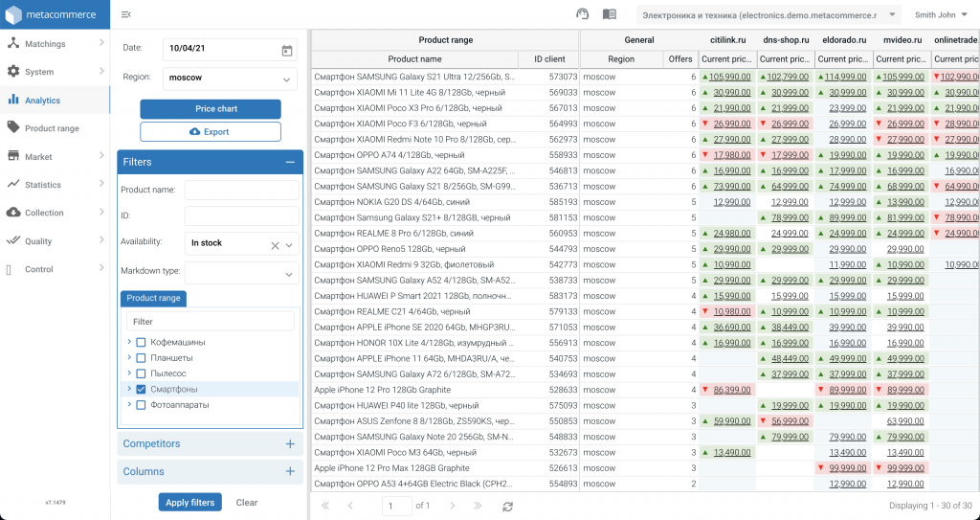Clear the In stock availability selection
This screenshot has width=980, height=520.
275,245
